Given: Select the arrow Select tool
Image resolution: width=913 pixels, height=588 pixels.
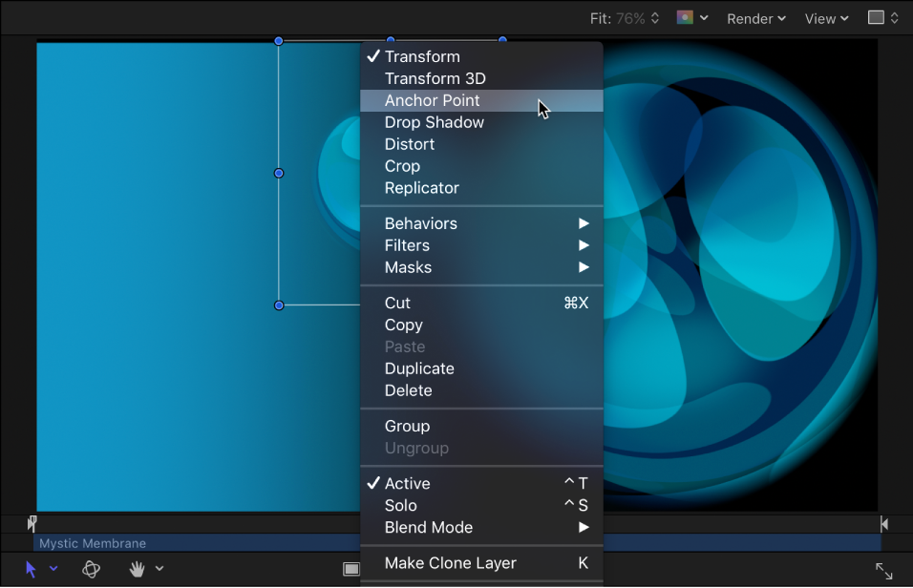Looking at the screenshot, I should tap(32, 568).
